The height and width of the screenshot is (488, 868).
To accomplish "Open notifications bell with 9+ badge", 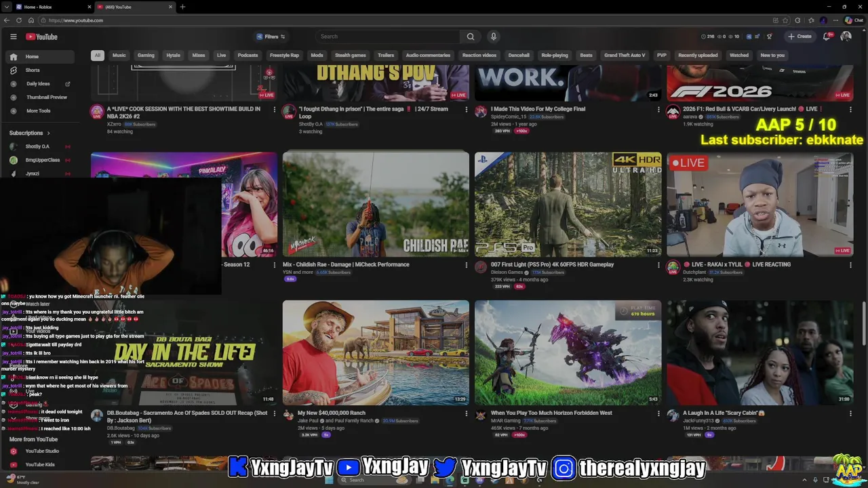I will (827, 37).
